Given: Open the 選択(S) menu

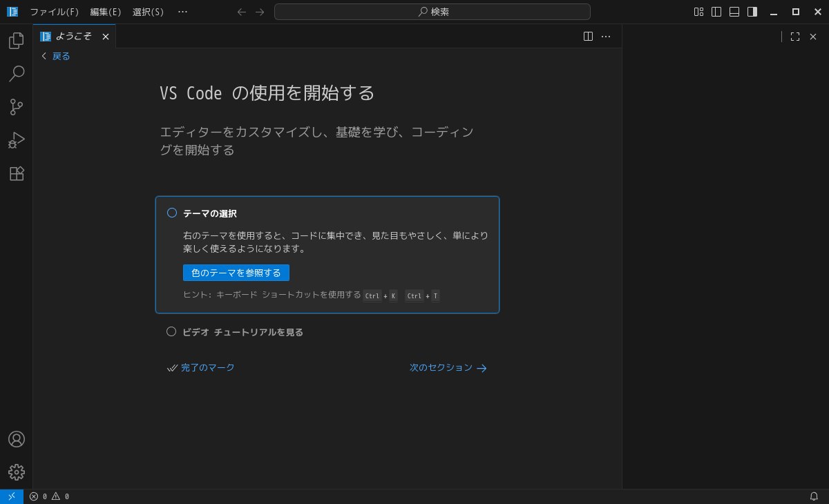Looking at the screenshot, I should point(149,12).
